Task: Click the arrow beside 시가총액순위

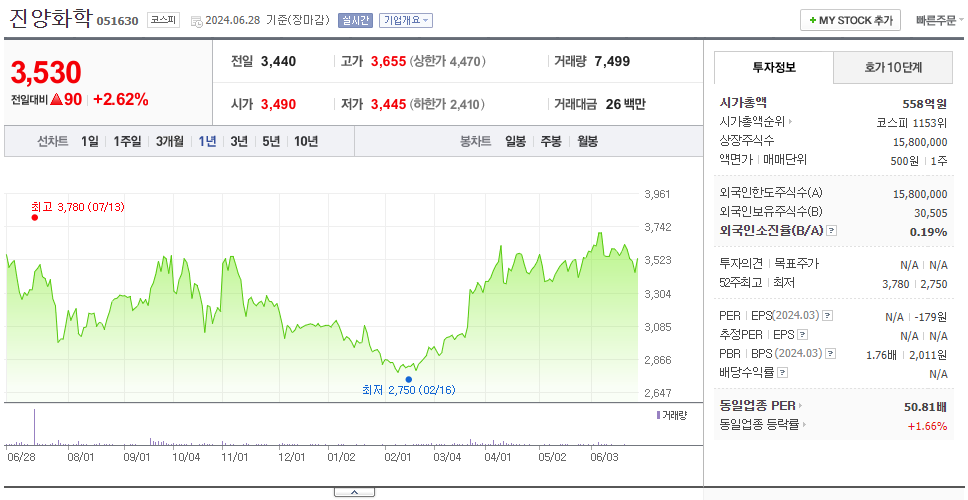Action: tap(790, 122)
